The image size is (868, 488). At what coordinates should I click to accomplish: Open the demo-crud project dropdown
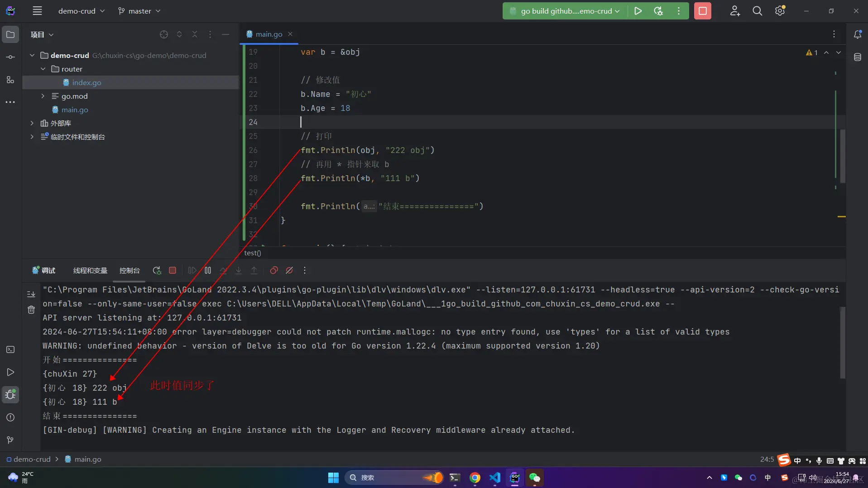tap(81, 11)
